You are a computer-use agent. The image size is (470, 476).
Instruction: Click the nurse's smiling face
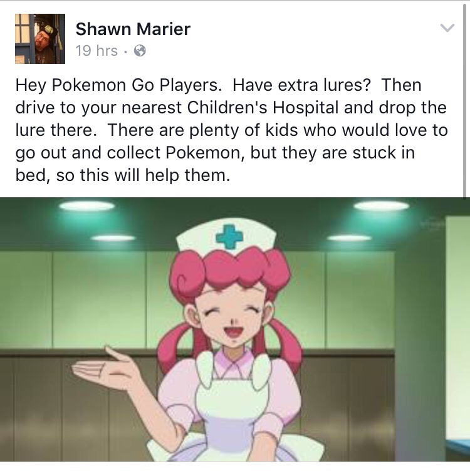point(232,318)
